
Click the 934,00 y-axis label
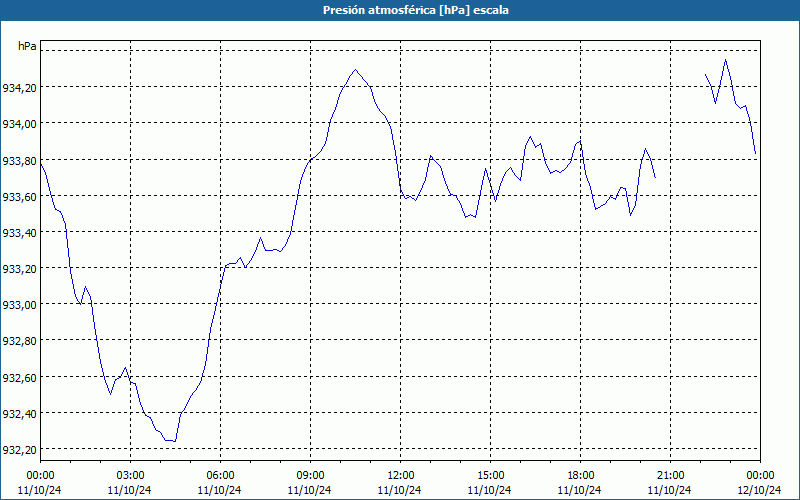(x=19, y=124)
